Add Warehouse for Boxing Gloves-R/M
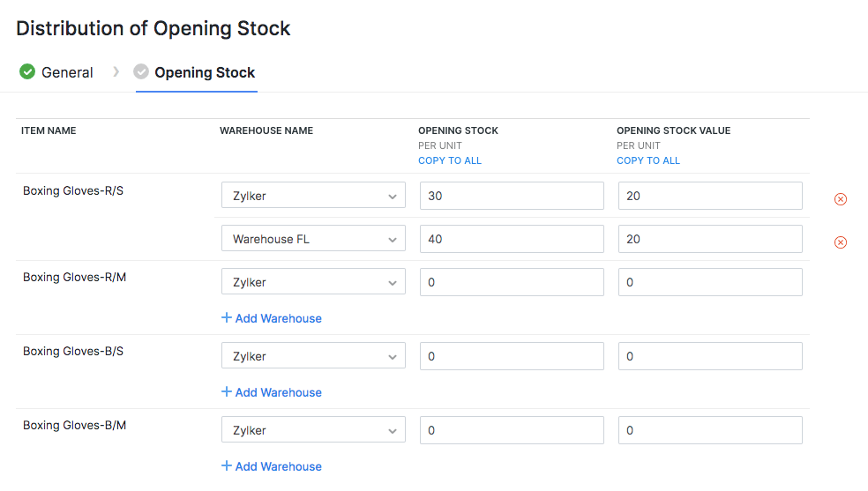868x491 pixels. pyautogui.click(x=272, y=318)
